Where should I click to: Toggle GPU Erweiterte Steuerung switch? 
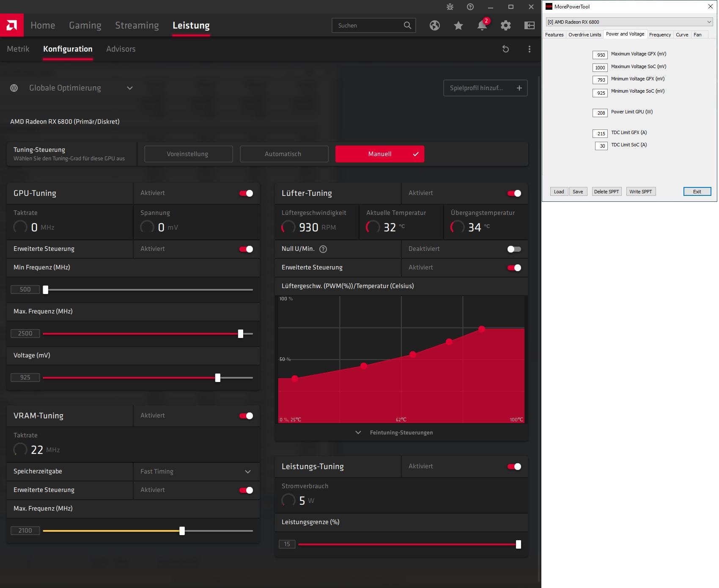click(246, 249)
